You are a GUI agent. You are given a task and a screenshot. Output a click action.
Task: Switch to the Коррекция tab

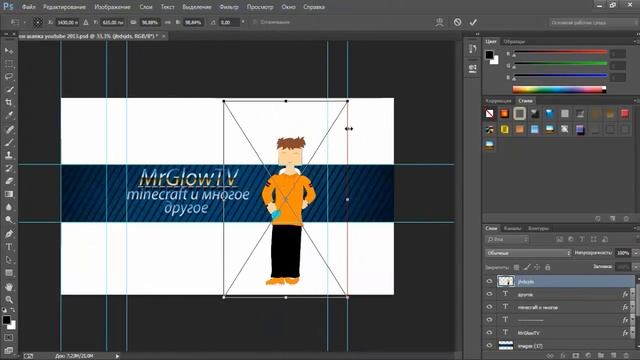point(498,100)
